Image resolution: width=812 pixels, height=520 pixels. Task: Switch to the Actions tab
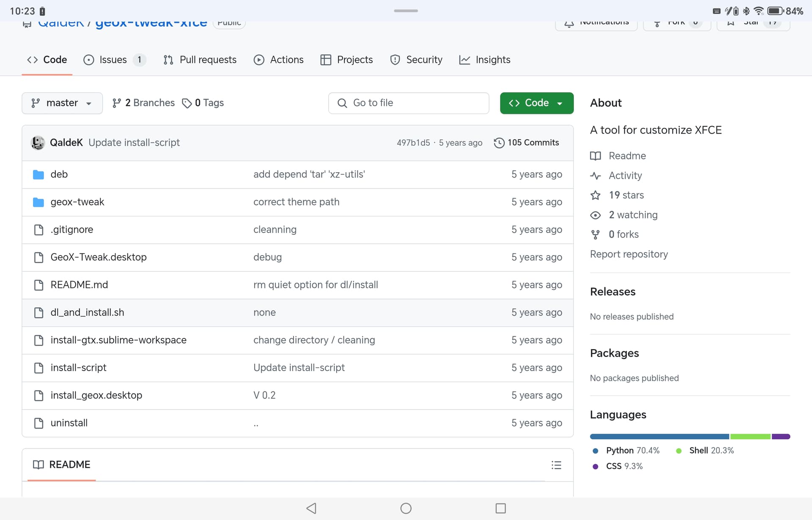click(279, 60)
